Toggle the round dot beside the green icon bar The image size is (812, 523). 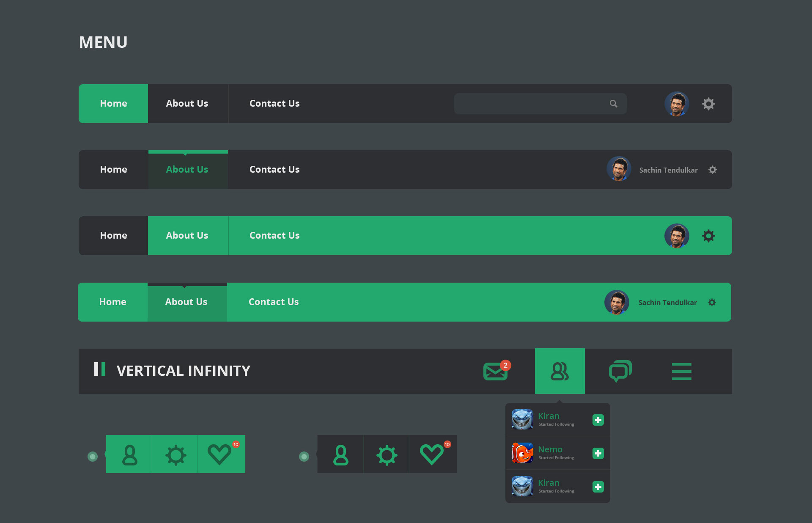pyautogui.click(x=93, y=456)
